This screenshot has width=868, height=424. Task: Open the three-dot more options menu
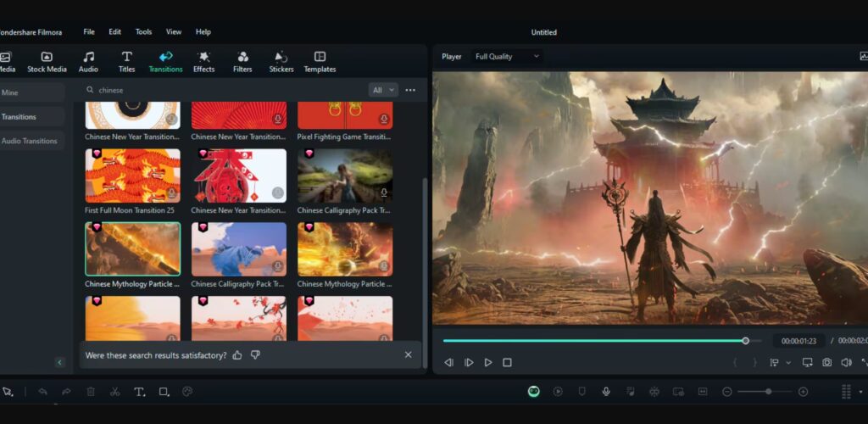(x=410, y=90)
